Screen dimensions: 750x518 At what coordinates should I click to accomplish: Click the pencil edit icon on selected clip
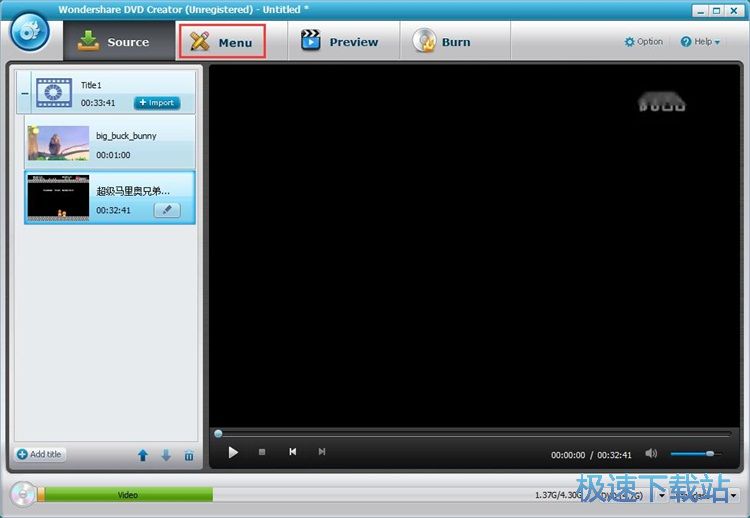tap(167, 210)
